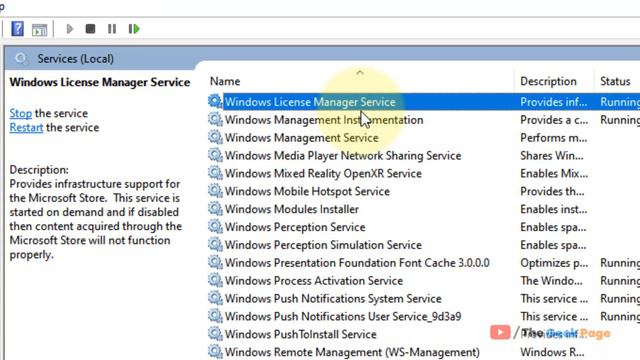Sort by the Status column header
640x360 pixels.
[x=615, y=81]
